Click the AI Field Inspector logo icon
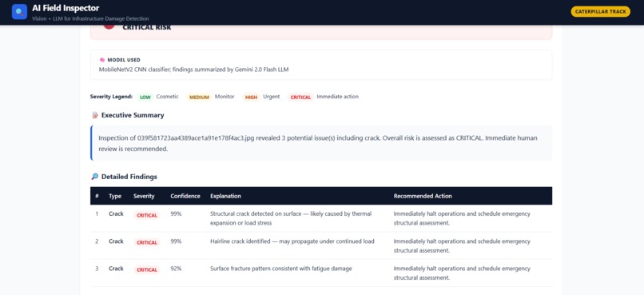644x295 pixels. [x=19, y=11]
